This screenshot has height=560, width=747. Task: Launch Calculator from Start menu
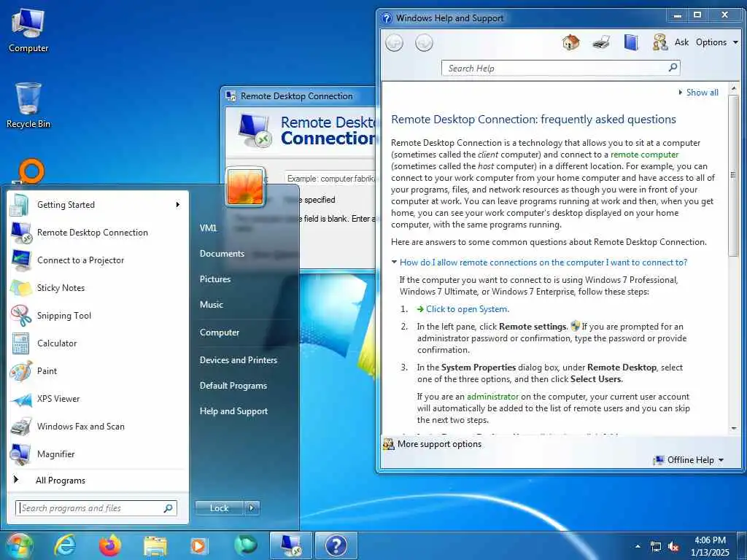point(98,343)
